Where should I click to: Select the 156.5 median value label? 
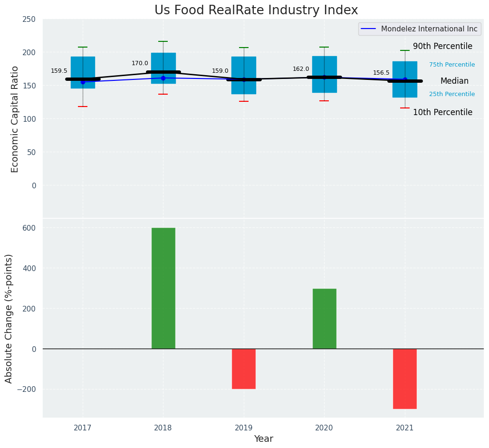[x=381, y=73]
